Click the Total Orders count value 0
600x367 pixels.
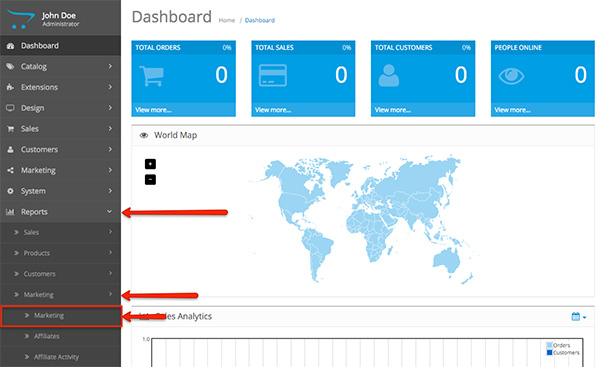coord(221,75)
